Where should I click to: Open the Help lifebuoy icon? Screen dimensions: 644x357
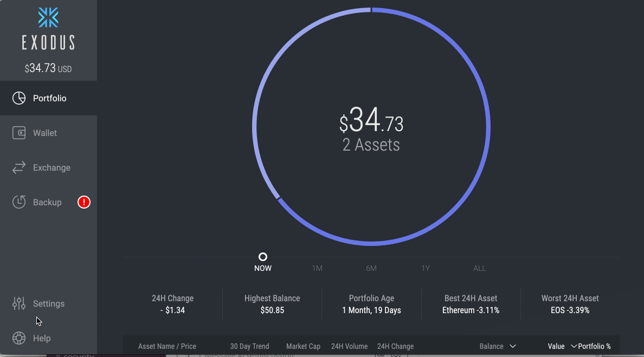(19, 338)
